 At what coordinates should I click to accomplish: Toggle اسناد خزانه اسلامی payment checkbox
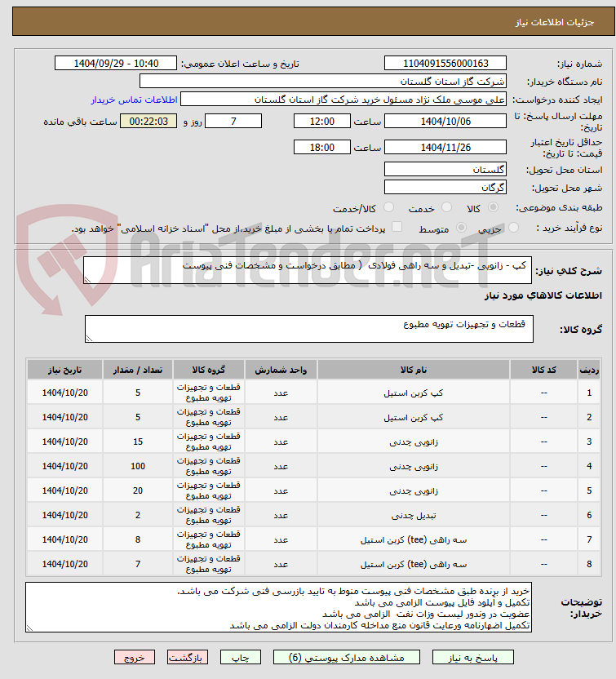pos(397,227)
